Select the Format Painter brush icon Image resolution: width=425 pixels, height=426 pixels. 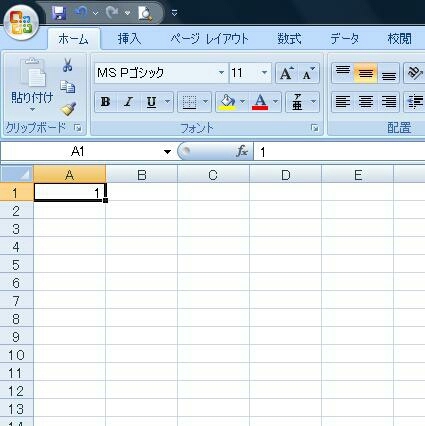click(68, 109)
